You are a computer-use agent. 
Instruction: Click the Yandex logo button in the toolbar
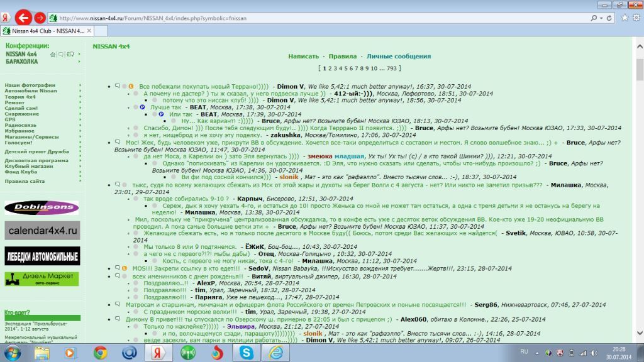5,18
